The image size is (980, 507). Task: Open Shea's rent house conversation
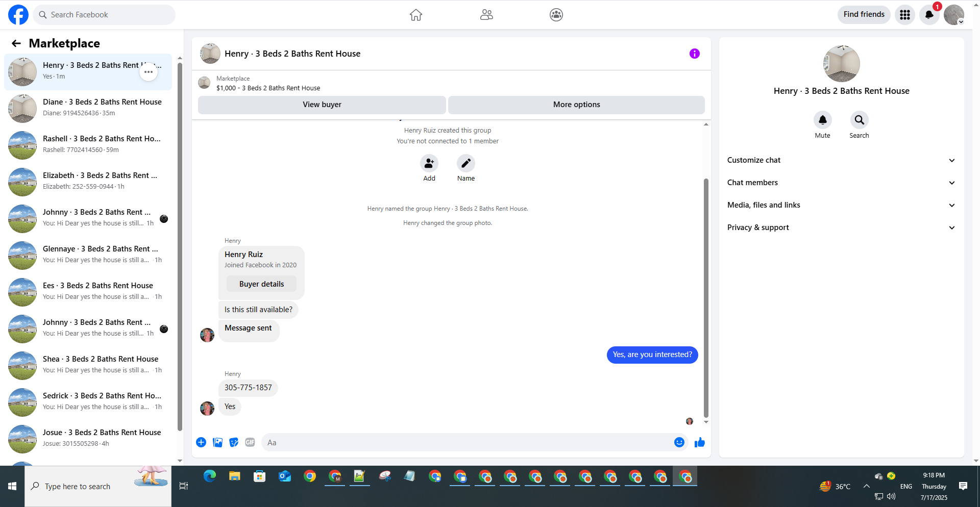(88, 365)
